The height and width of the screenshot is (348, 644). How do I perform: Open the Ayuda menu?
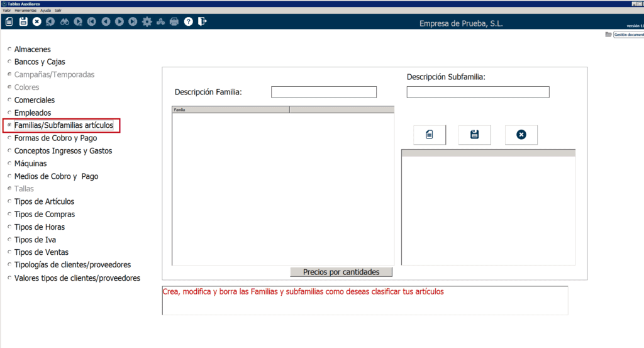pyautogui.click(x=45, y=11)
